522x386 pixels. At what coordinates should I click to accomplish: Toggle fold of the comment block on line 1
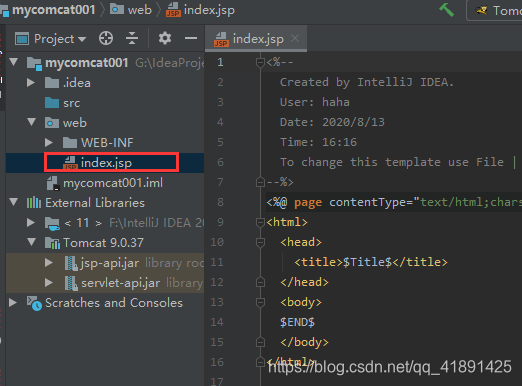(260, 62)
